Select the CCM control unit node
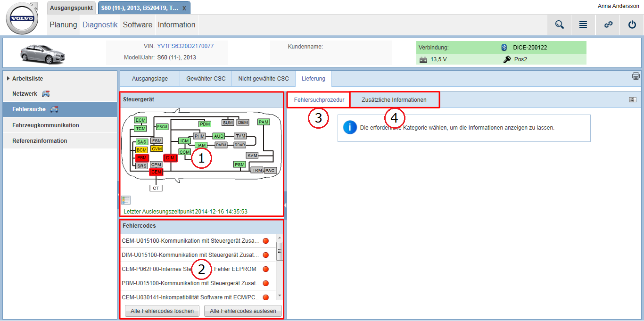The width and height of the screenshot is (644, 321). (185, 152)
